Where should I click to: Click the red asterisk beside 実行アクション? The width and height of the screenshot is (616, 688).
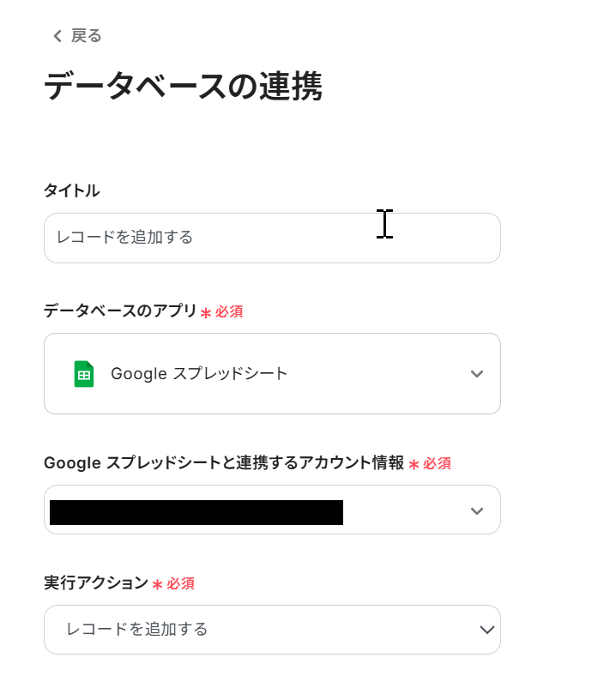[157, 585]
